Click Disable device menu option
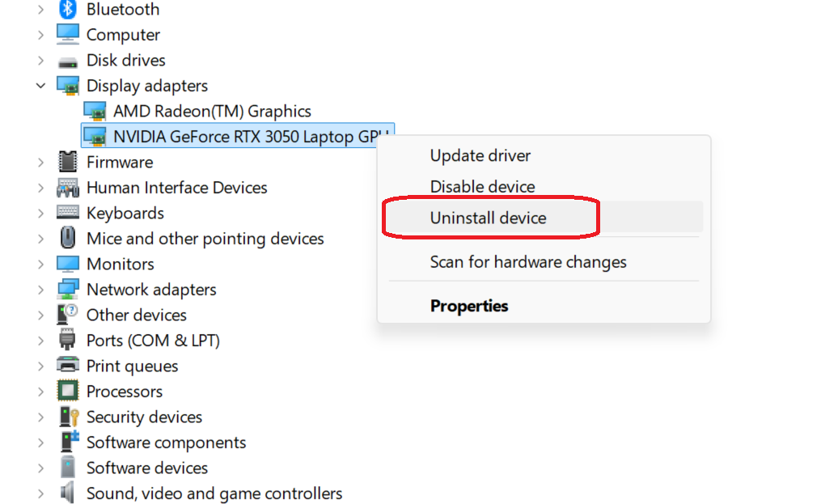Viewport: 838px width, 504px height. pyautogui.click(x=482, y=187)
